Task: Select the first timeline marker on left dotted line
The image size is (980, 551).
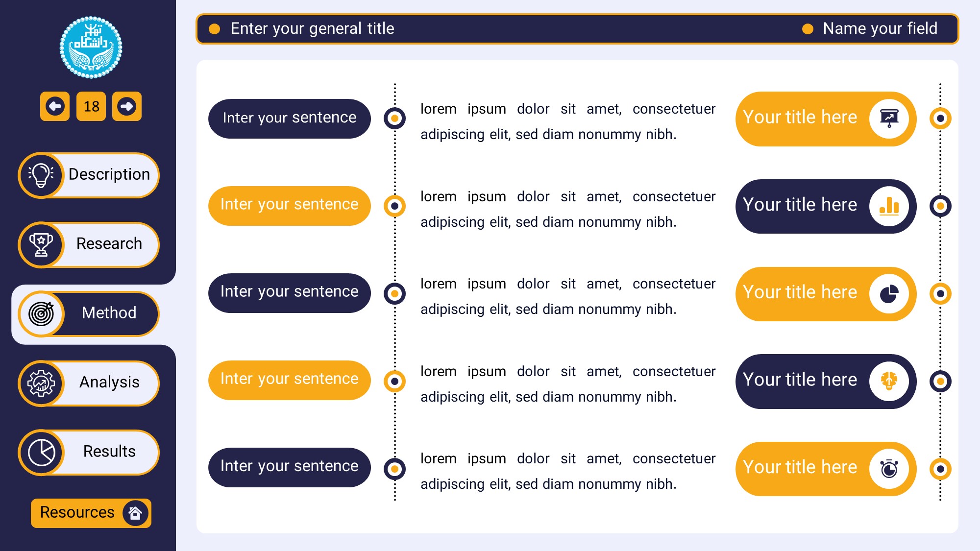Action: 394,119
